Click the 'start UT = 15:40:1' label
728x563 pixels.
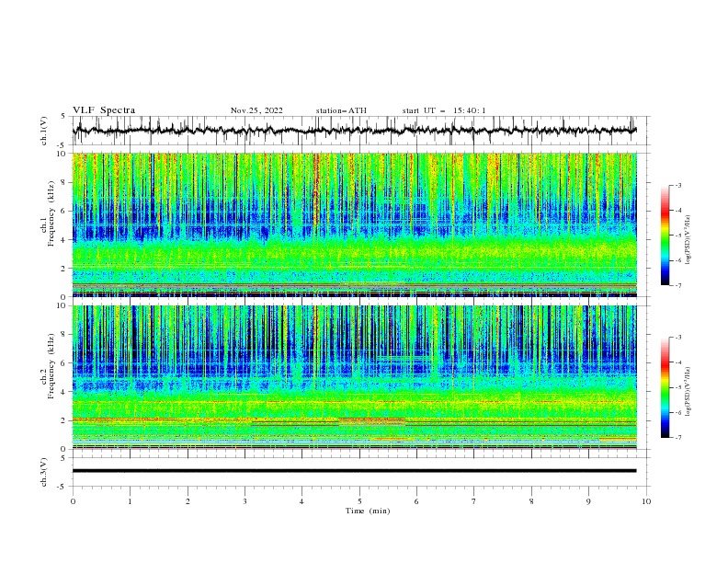[444, 110]
